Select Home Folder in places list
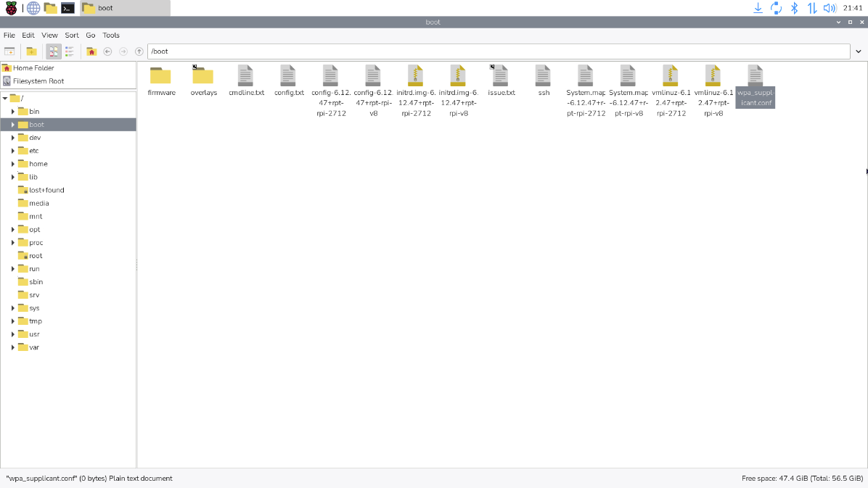The width and height of the screenshot is (868, 488). pos(33,68)
